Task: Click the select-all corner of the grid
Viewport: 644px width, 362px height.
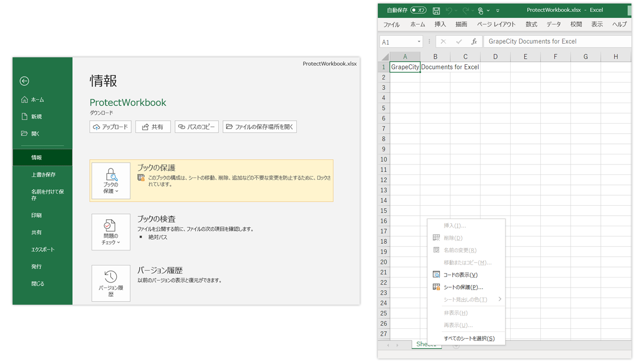Action: (384, 57)
